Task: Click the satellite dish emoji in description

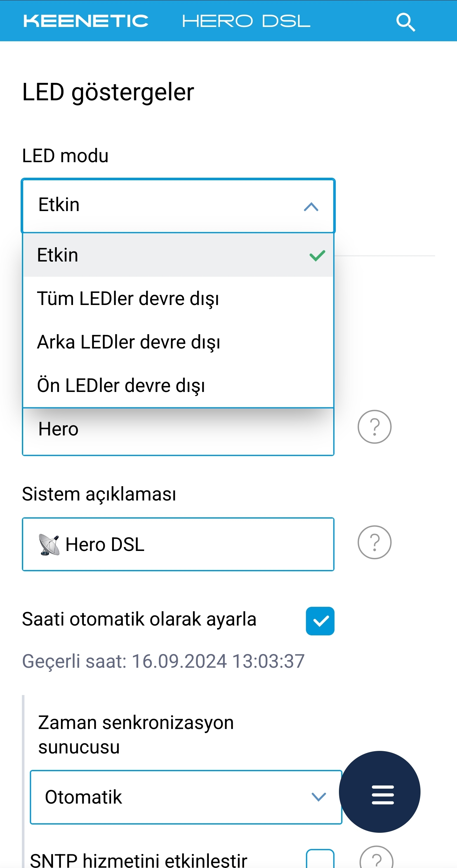Action: click(49, 545)
